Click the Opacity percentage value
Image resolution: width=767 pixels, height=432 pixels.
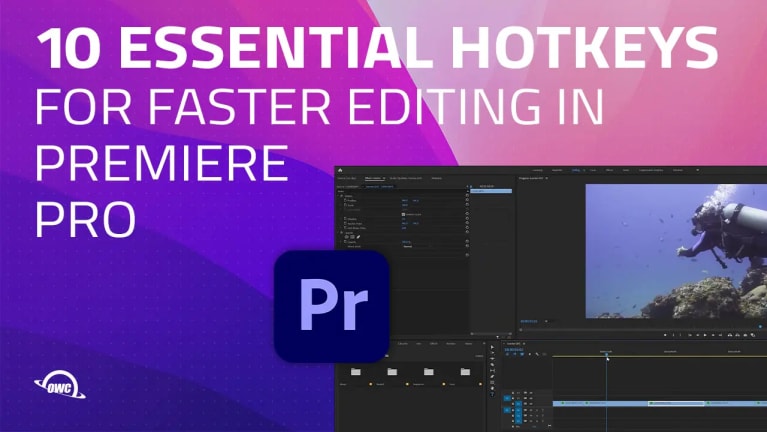406,242
